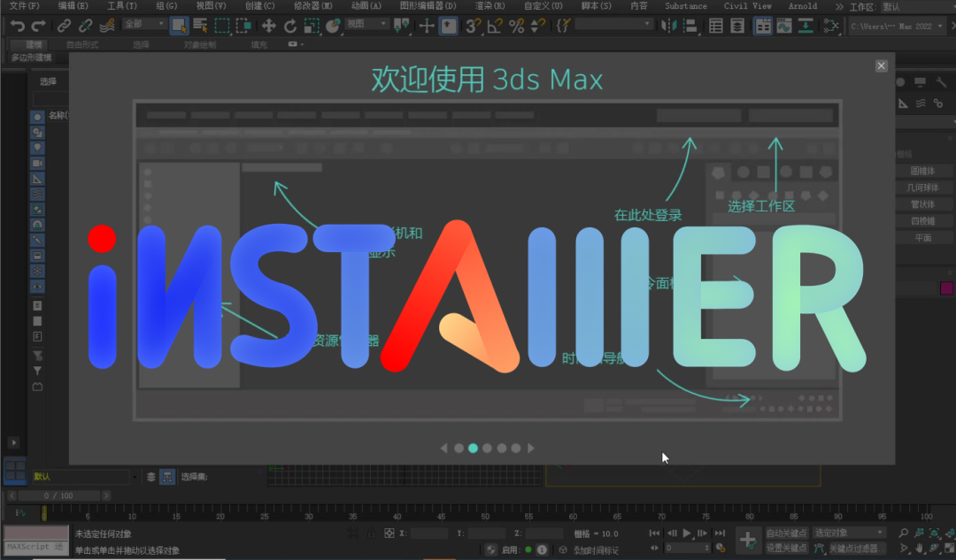Select the last welcome page dot
Screen dimensions: 956x560
click(516, 449)
